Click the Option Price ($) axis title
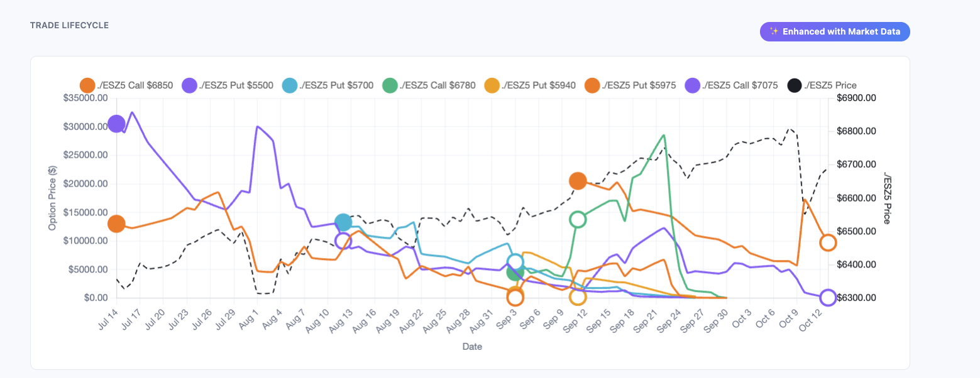Screen dimensions: 980x378 (52, 198)
